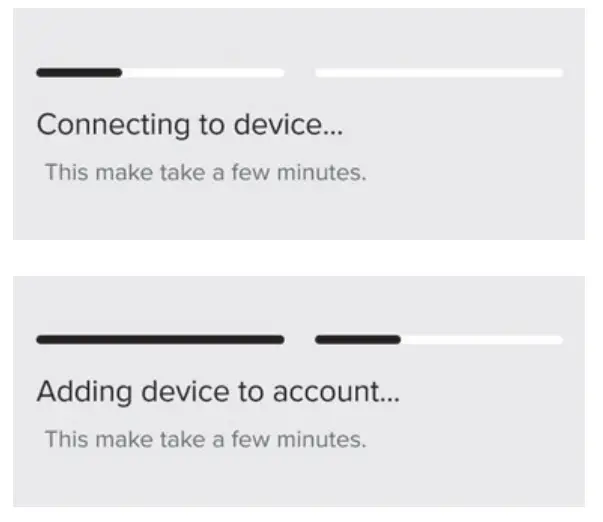
Task: Click the "Adding device to account..." heading
Action: pos(218,392)
